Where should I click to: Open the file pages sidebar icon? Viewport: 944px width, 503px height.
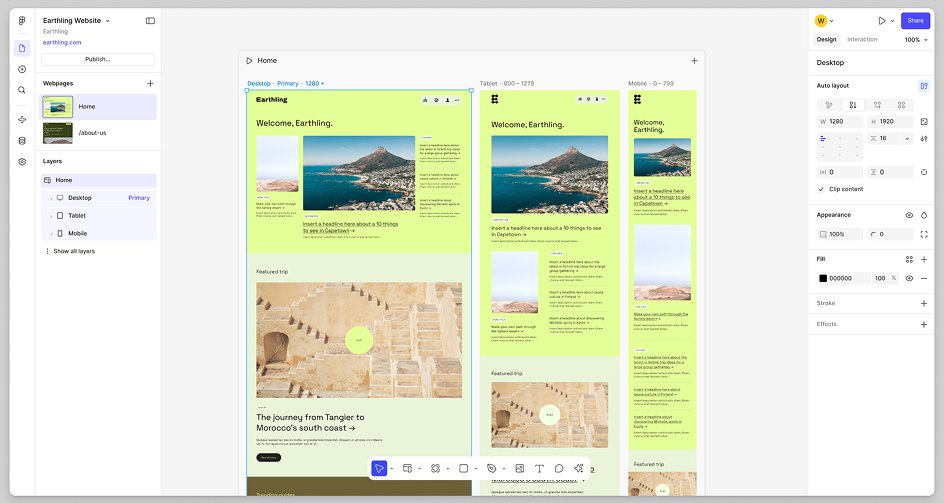22,48
